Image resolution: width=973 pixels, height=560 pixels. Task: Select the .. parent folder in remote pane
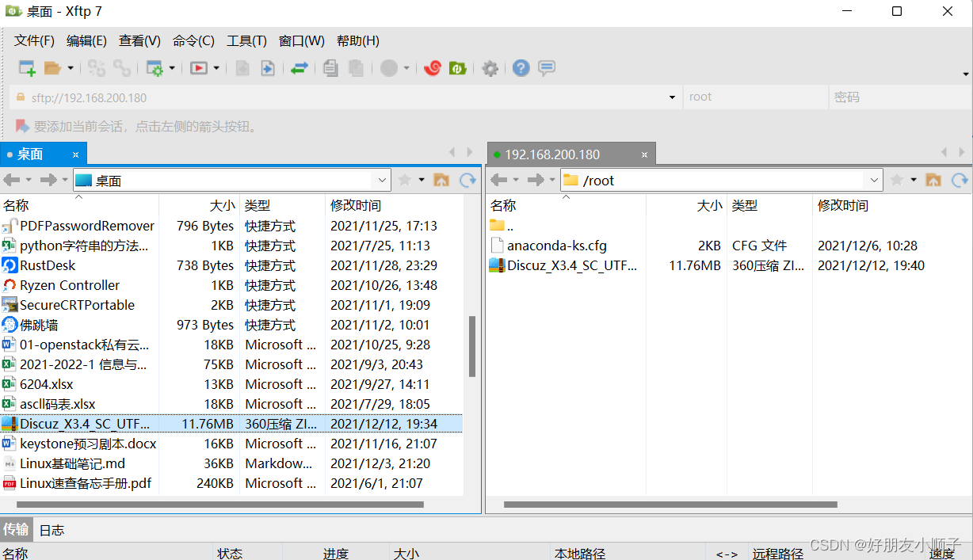(x=502, y=226)
